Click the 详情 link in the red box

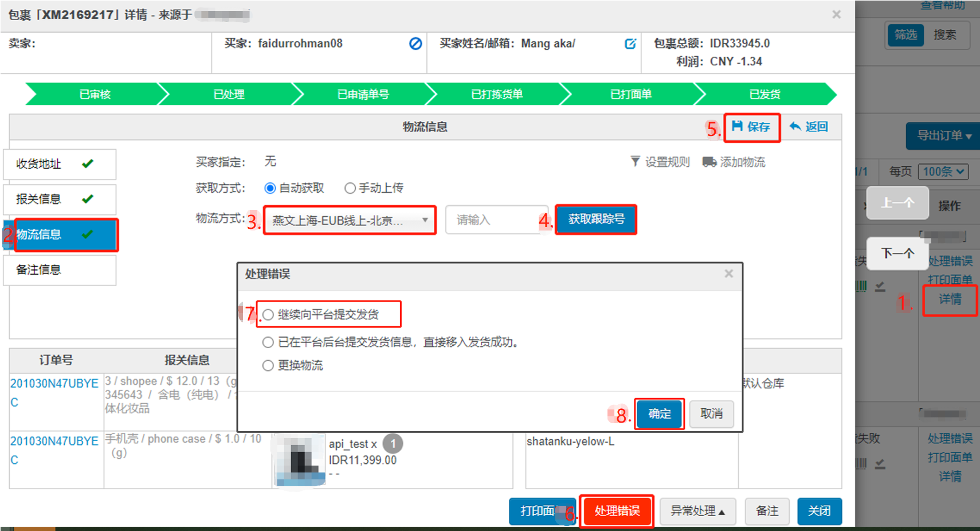coord(950,299)
